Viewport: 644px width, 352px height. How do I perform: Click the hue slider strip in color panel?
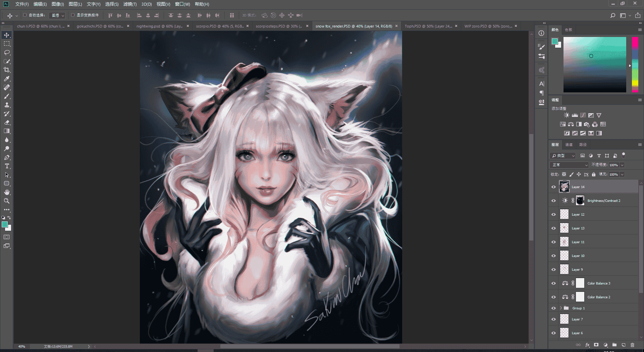(x=635, y=64)
